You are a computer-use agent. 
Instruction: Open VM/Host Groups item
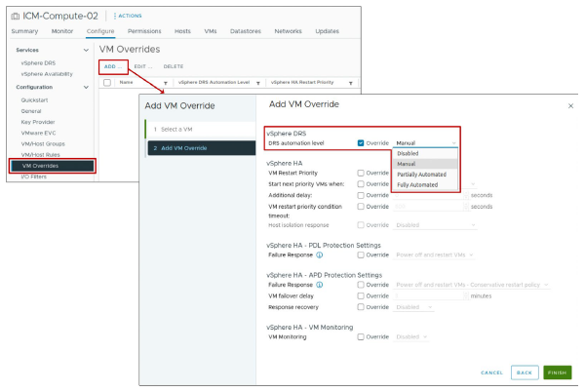tap(43, 144)
